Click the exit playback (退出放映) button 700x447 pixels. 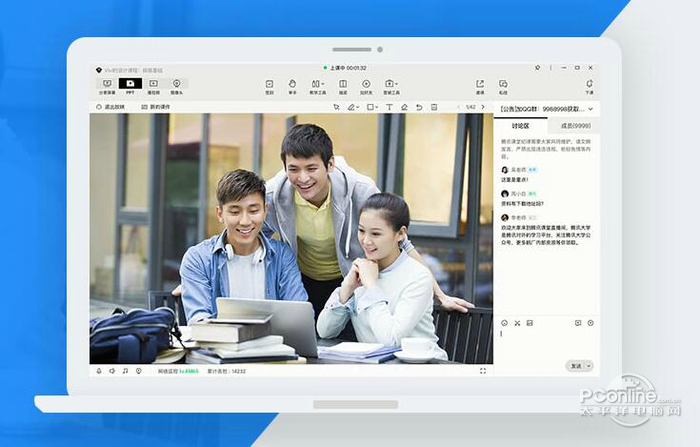pos(112,107)
